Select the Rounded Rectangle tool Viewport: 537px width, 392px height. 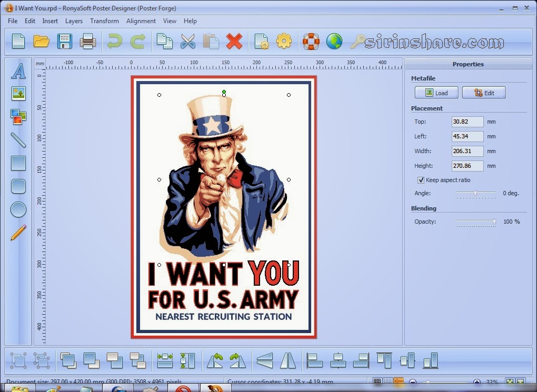click(x=18, y=186)
